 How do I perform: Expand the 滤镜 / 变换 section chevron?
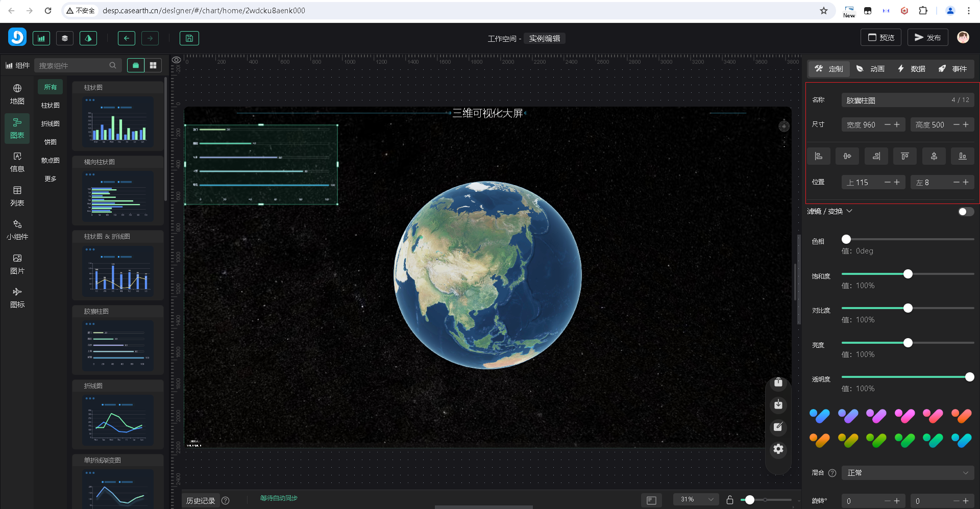click(849, 211)
